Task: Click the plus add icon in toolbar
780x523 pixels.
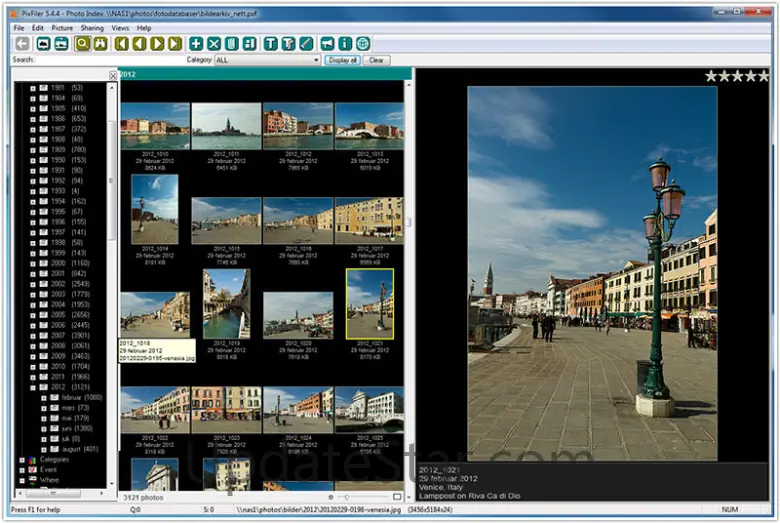Action: (196, 44)
